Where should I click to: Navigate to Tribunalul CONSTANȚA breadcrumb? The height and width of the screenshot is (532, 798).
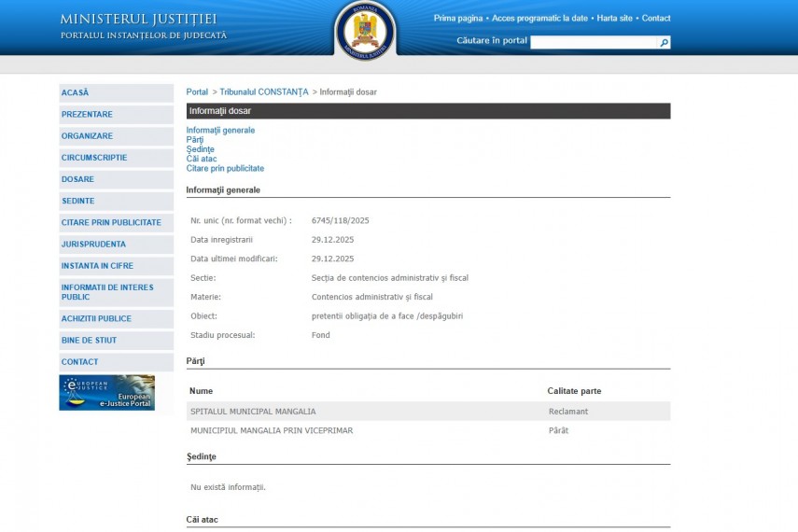point(263,92)
